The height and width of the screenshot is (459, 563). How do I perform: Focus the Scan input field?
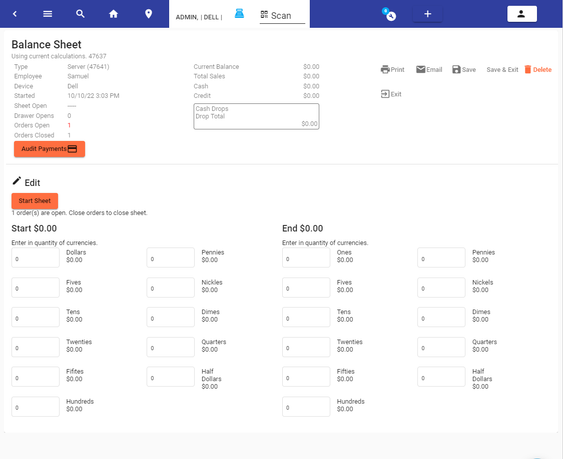(x=282, y=16)
